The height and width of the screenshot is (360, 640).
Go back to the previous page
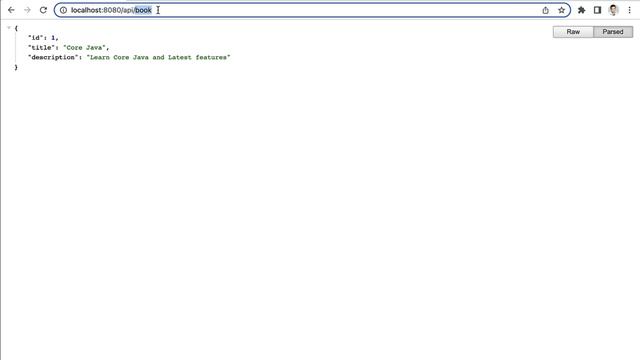[11, 10]
